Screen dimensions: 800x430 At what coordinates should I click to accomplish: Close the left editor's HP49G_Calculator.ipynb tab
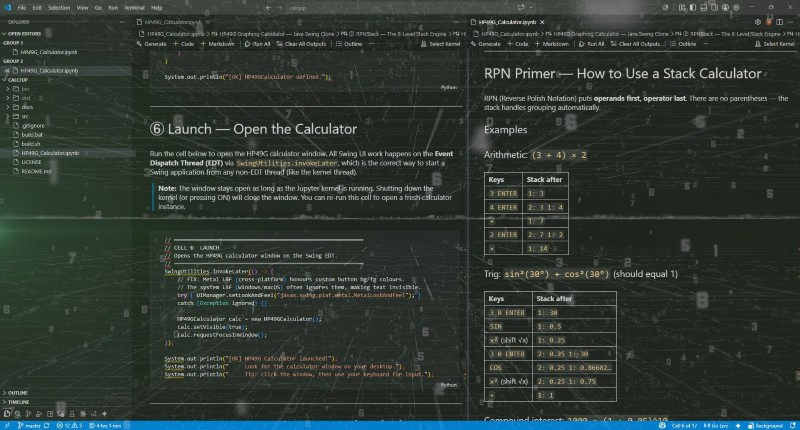point(208,22)
